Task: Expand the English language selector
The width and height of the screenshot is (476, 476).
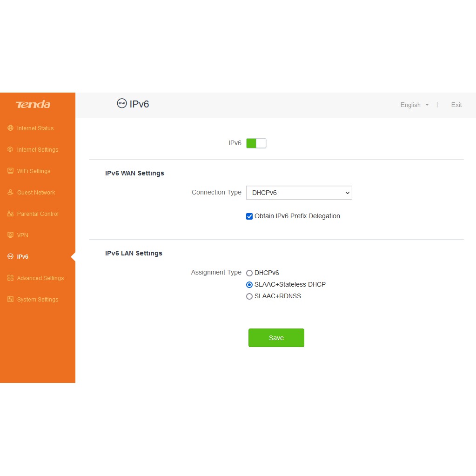Action: coord(414,105)
